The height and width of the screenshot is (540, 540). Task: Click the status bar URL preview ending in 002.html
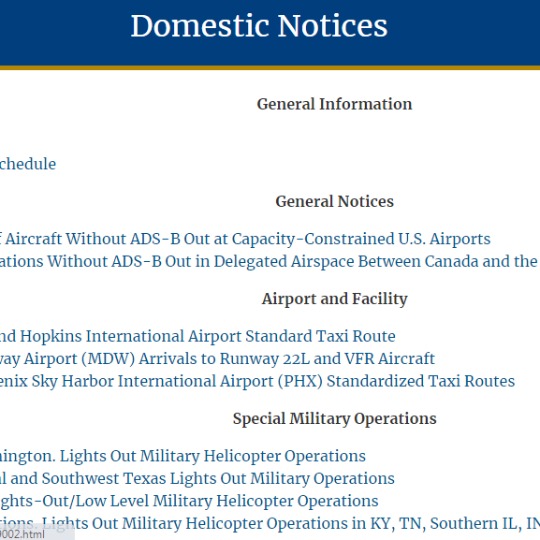(x=37, y=534)
